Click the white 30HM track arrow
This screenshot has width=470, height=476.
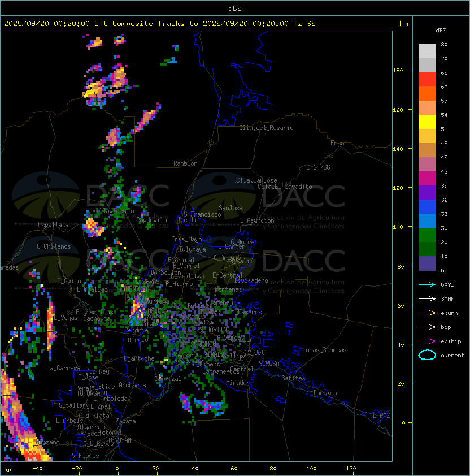click(x=427, y=298)
